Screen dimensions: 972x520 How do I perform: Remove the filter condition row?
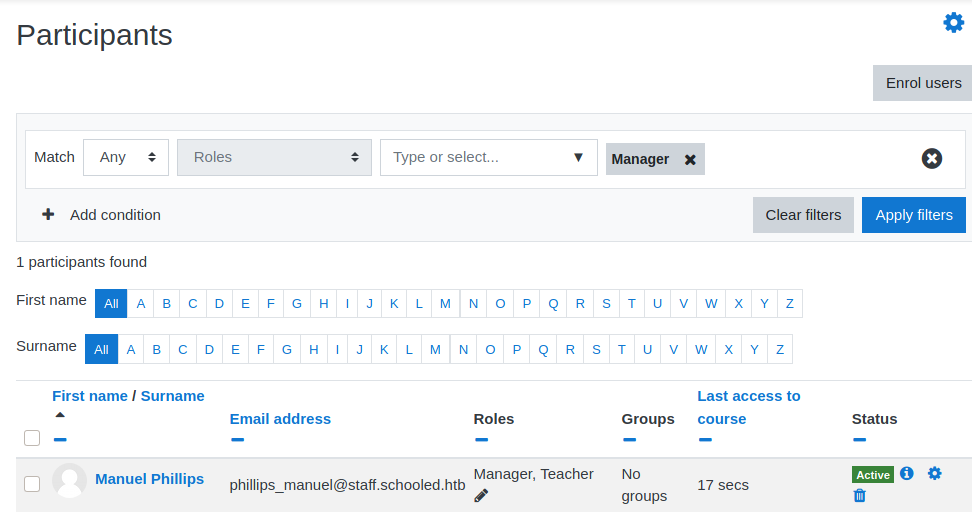pos(931,158)
